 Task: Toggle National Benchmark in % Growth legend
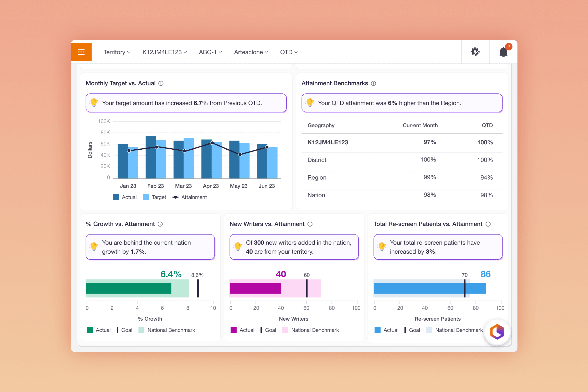click(167, 330)
